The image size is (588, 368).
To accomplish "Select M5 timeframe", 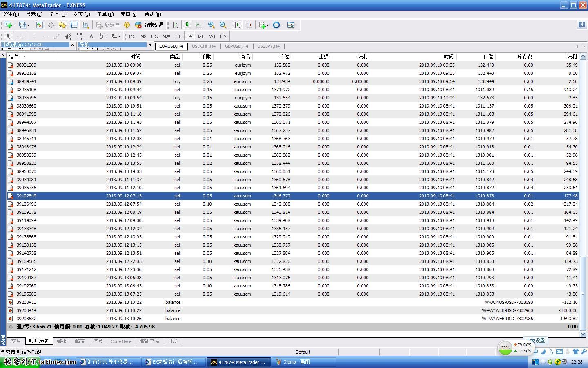I will point(143,36).
